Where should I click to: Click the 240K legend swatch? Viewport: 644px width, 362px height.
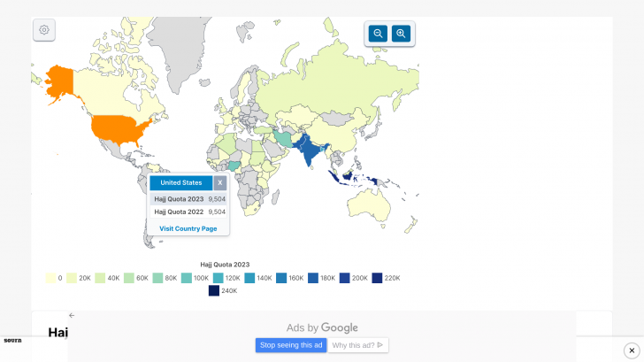[214, 290]
